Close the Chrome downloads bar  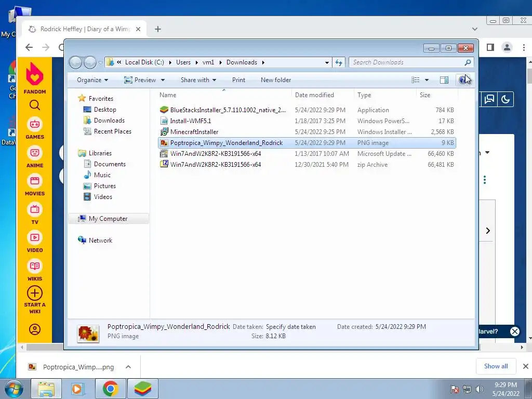[x=526, y=366]
